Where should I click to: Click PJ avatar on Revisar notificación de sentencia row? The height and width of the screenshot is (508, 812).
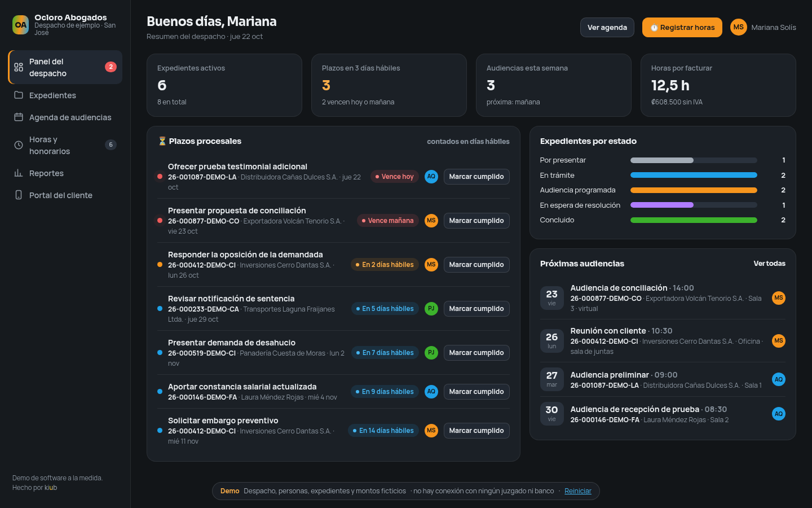pos(431,309)
